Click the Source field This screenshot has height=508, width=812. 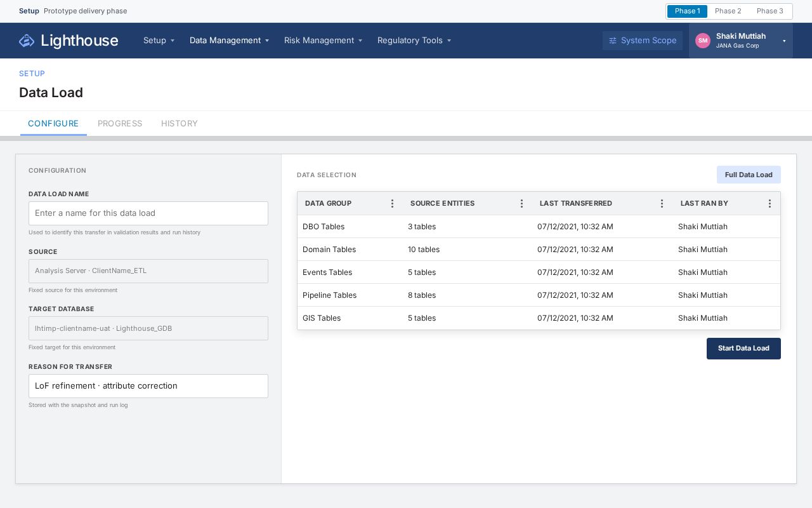point(148,271)
